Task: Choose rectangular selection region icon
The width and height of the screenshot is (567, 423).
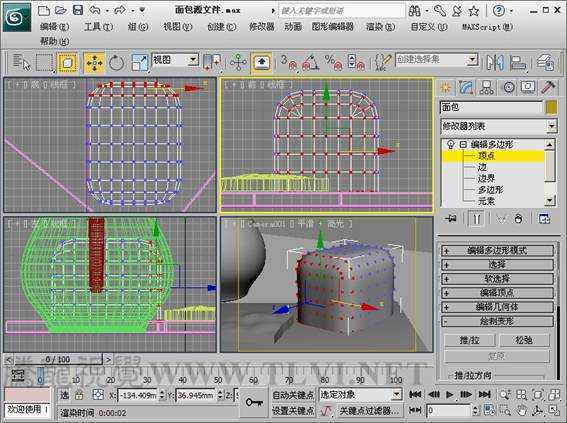Action: [x=44, y=62]
